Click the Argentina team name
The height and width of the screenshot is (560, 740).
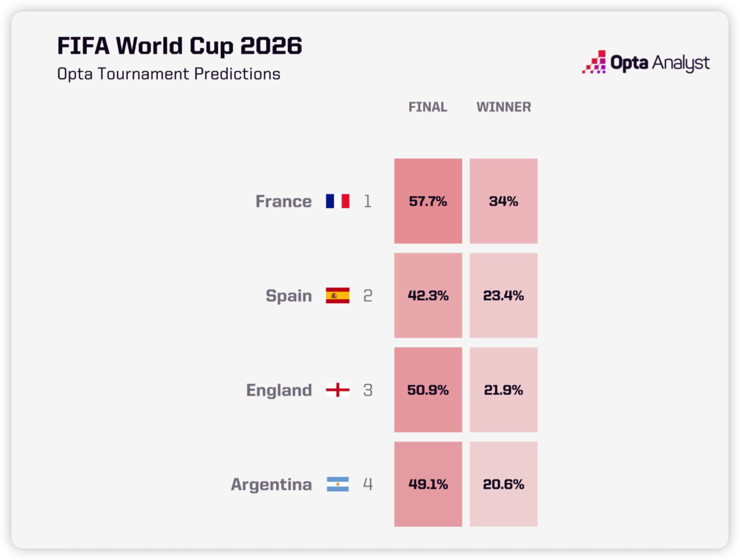(271, 485)
